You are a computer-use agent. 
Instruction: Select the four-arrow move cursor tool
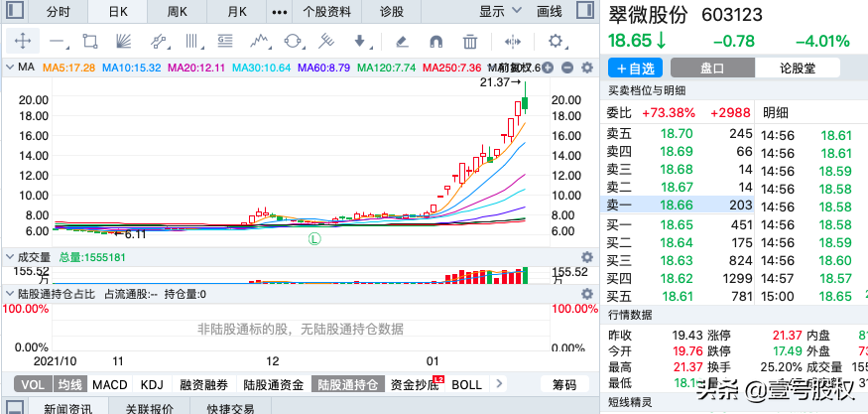pyautogui.click(x=23, y=41)
